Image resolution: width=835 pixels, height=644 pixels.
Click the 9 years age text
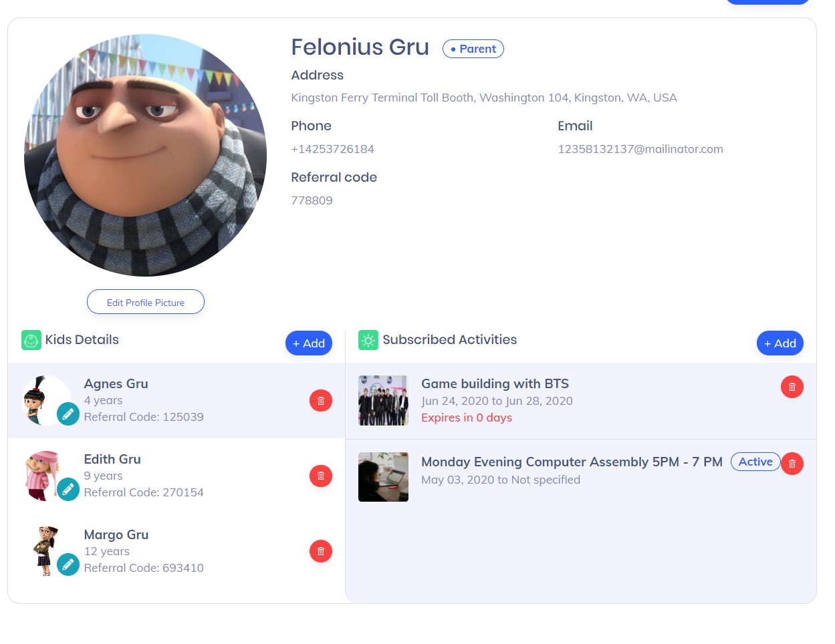tap(104, 476)
